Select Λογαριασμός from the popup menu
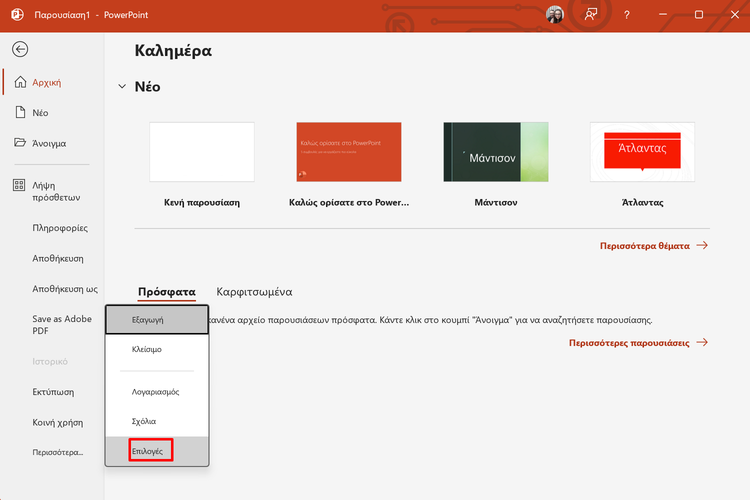The height and width of the screenshot is (500, 750). click(x=155, y=391)
